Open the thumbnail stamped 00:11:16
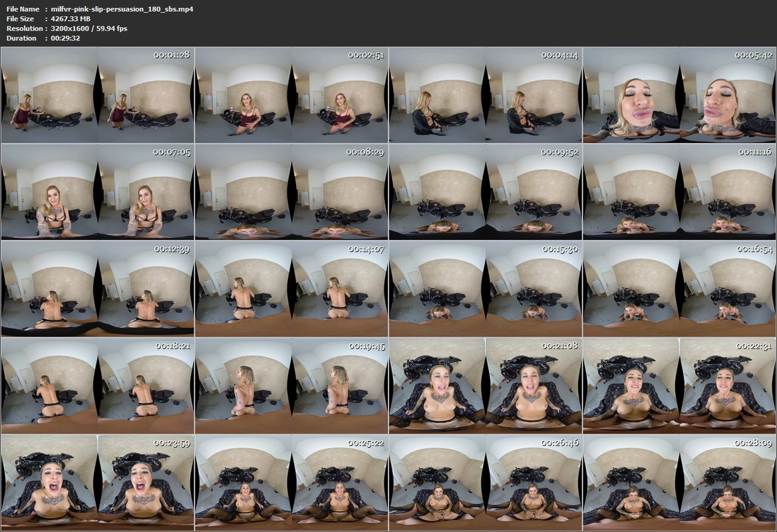Screen dimensions: 777x532 [679, 192]
